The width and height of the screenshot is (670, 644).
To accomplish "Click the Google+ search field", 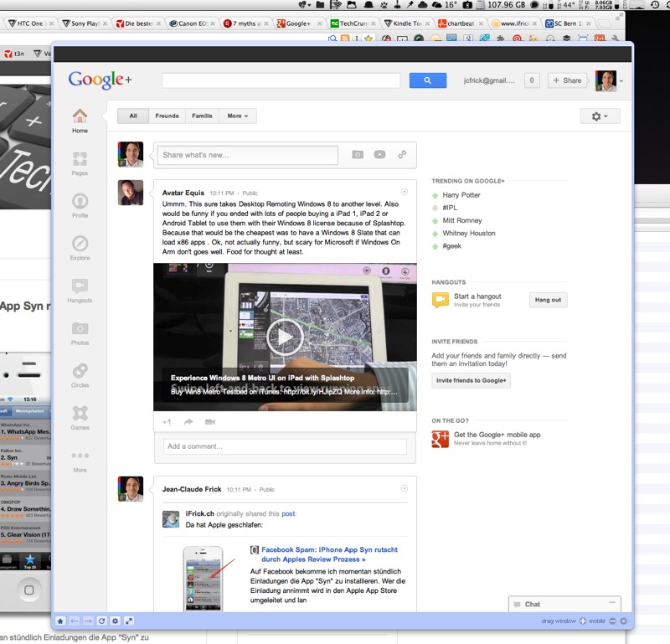I will (x=281, y=80).
